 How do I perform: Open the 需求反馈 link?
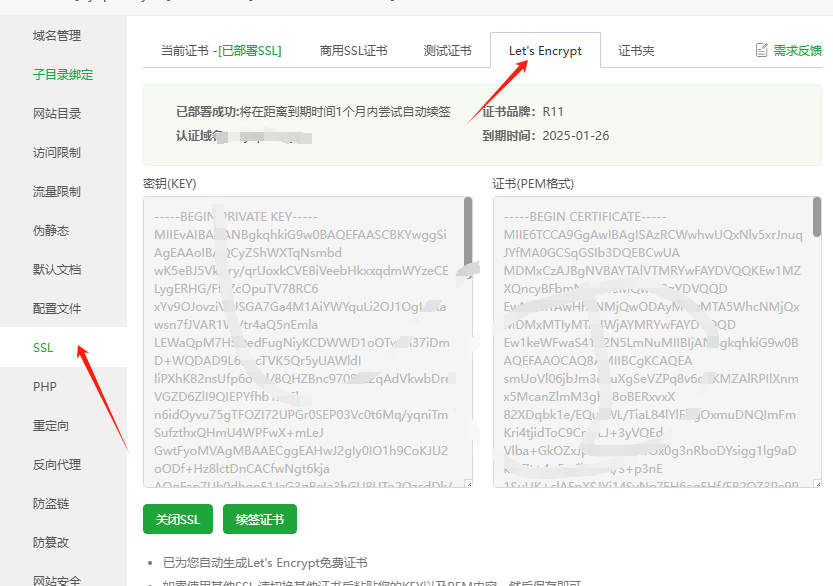797,50
